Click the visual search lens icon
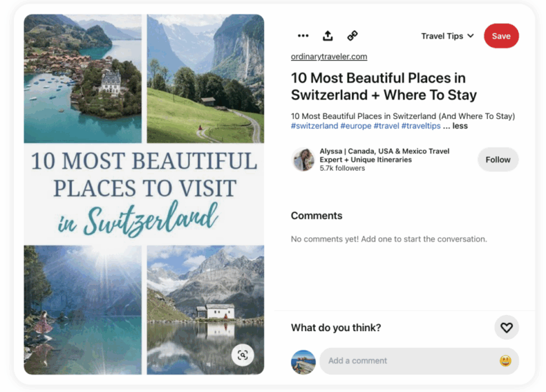Screen dimensions: 546x392 pyautogui.click(x=242, y=355)
